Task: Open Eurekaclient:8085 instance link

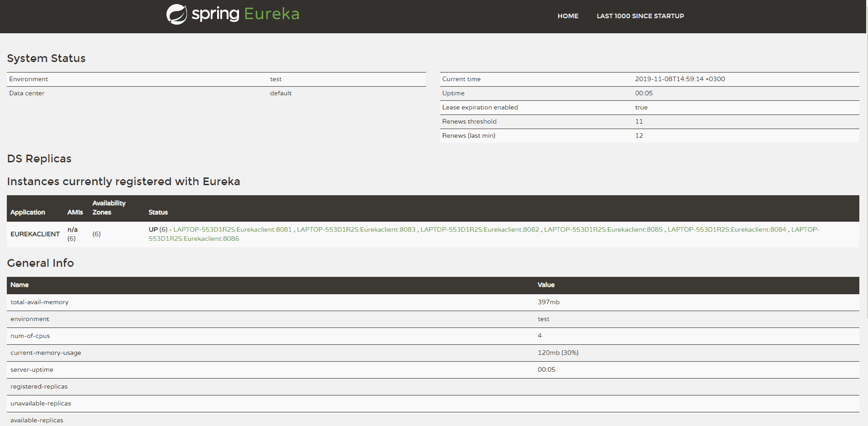Action: pos(603,229)
